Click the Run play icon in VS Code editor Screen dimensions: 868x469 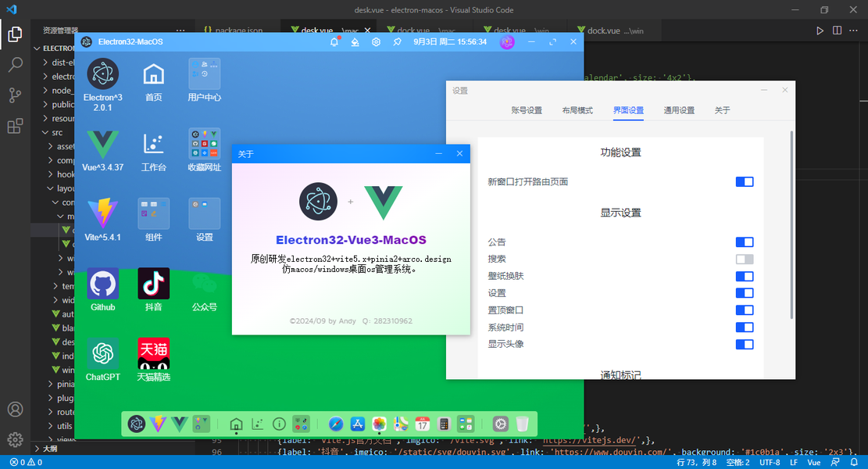[x=820, y=31]
